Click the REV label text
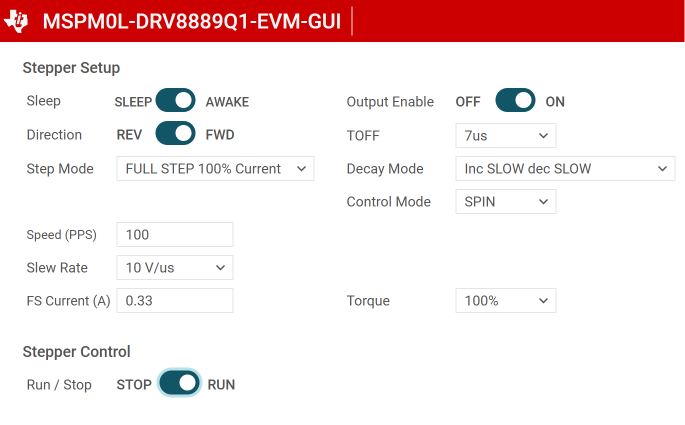The image size is (685, 425). point(129,135)
